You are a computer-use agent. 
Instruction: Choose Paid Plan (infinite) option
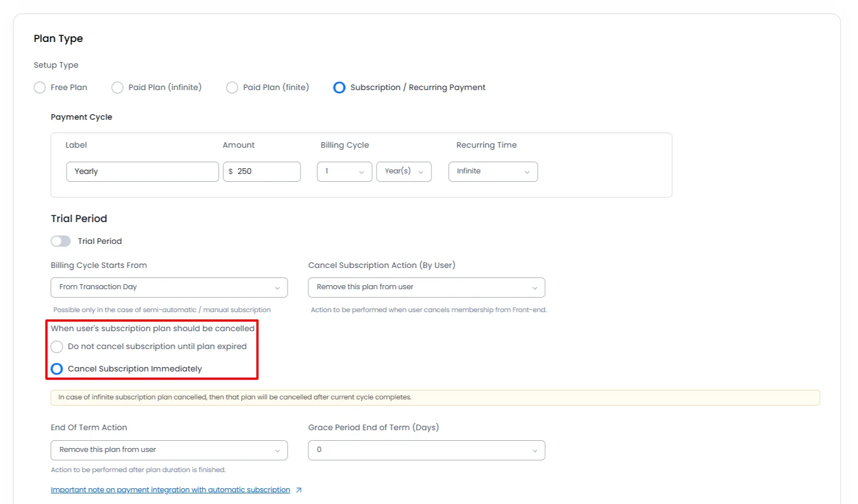[118, 88]
